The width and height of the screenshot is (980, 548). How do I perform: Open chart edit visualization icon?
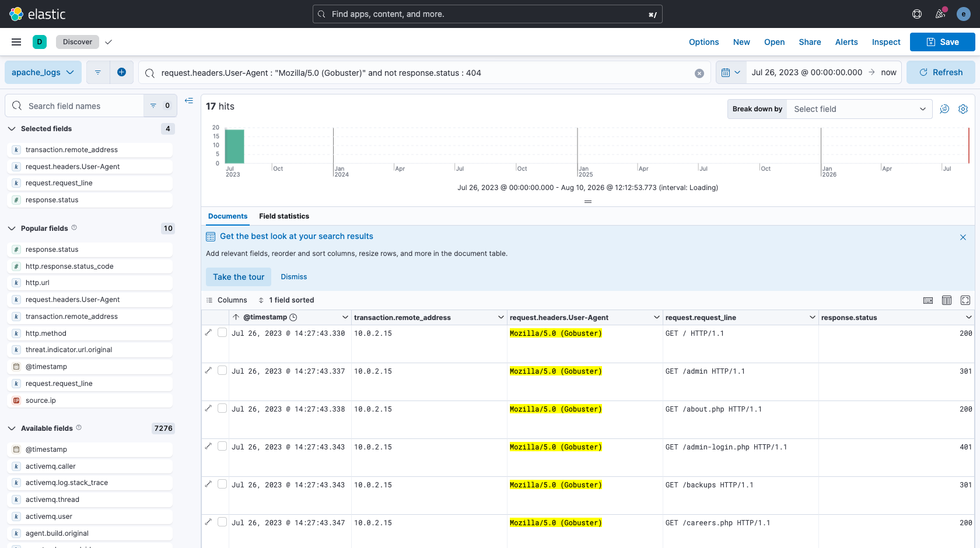click(x=944, y=109)
